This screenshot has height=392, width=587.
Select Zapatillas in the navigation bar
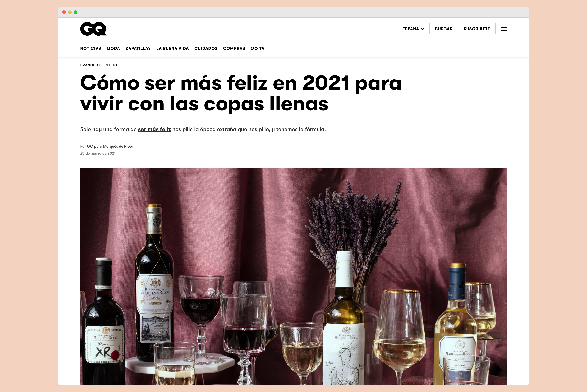tap(138, 48)
